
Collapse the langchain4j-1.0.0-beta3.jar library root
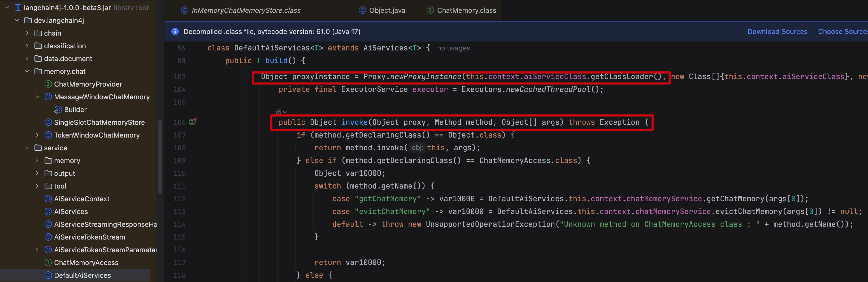coord(7,7)
